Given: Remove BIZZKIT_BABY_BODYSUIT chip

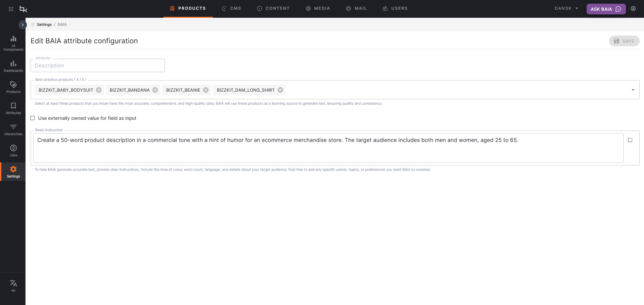Looking at the screenshot, I should (x=99, y=90).
